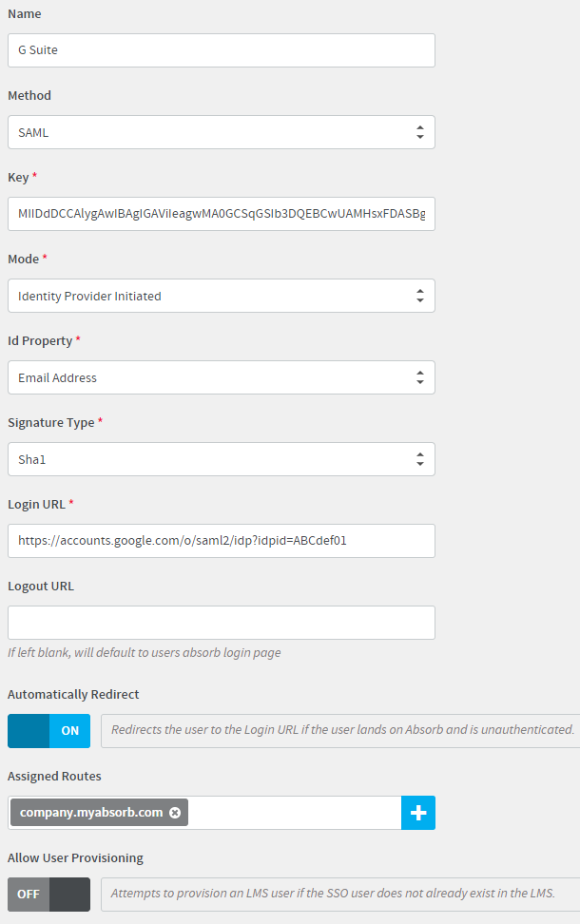Open the Signature Type dropdown
Image resolution: width=580 pixels, height=924 pixels.
point(222,459)
